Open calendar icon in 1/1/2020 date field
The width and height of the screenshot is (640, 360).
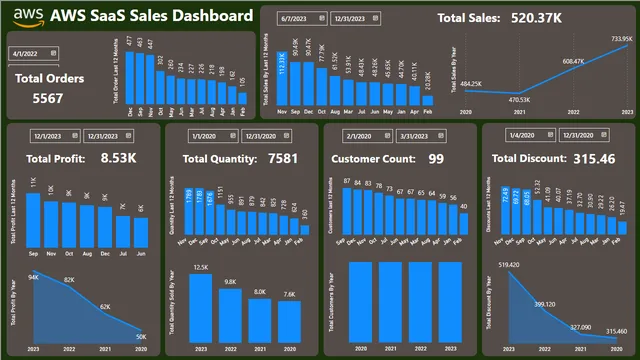click(x=233, y=136)
